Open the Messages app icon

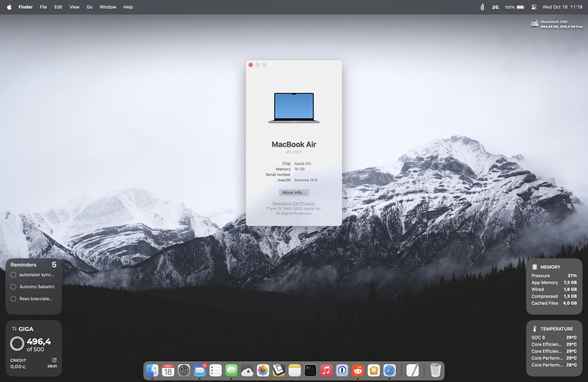[231, 371]
